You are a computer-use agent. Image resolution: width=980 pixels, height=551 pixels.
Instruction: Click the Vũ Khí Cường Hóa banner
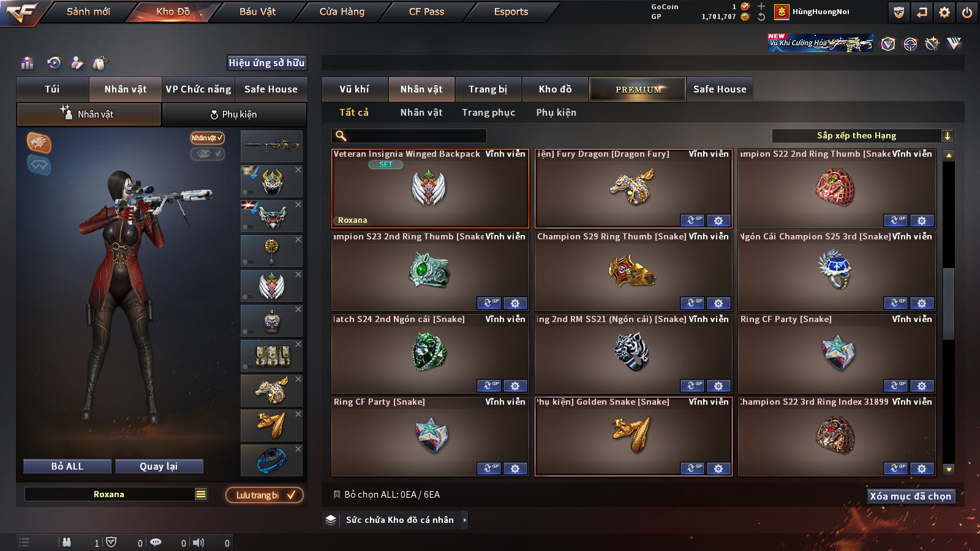pos(821,42)
